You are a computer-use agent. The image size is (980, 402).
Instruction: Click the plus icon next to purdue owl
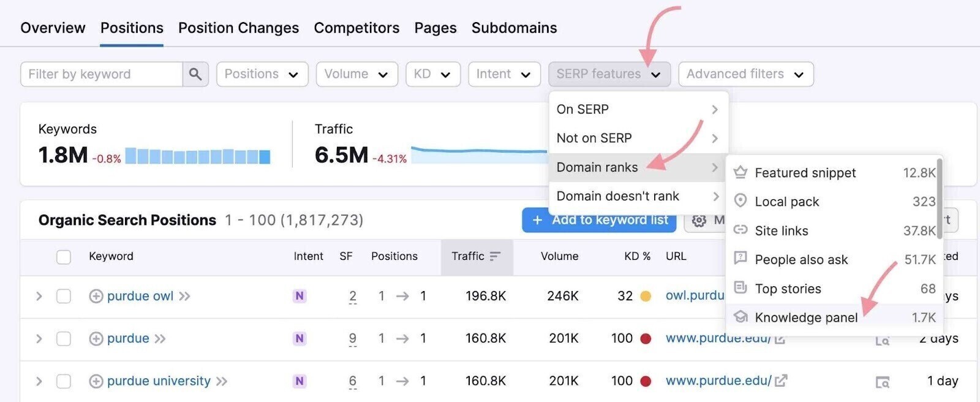(96, 297)
